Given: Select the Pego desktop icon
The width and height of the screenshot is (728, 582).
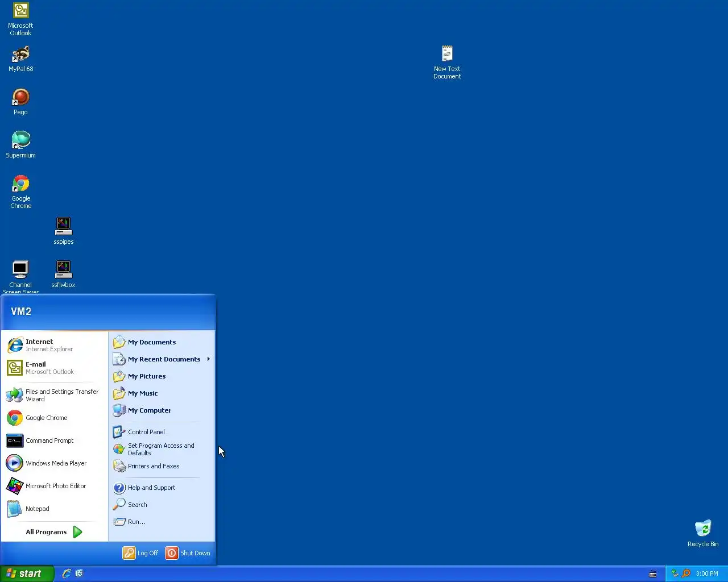Looking at the screenshot, I should point(20,102).
